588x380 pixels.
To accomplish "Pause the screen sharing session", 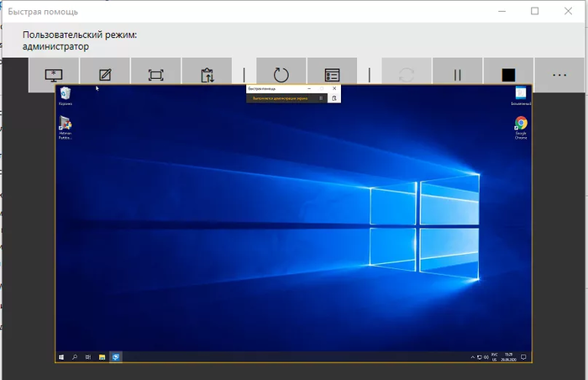I will [x=458, y=75].
